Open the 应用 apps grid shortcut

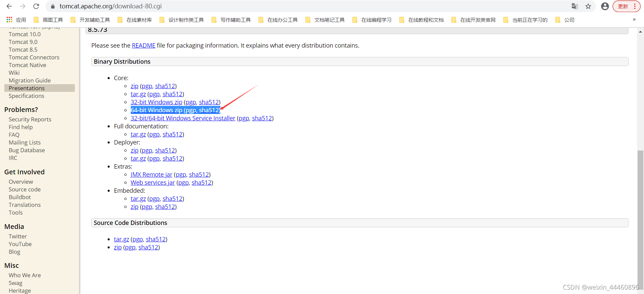point(16,20)
